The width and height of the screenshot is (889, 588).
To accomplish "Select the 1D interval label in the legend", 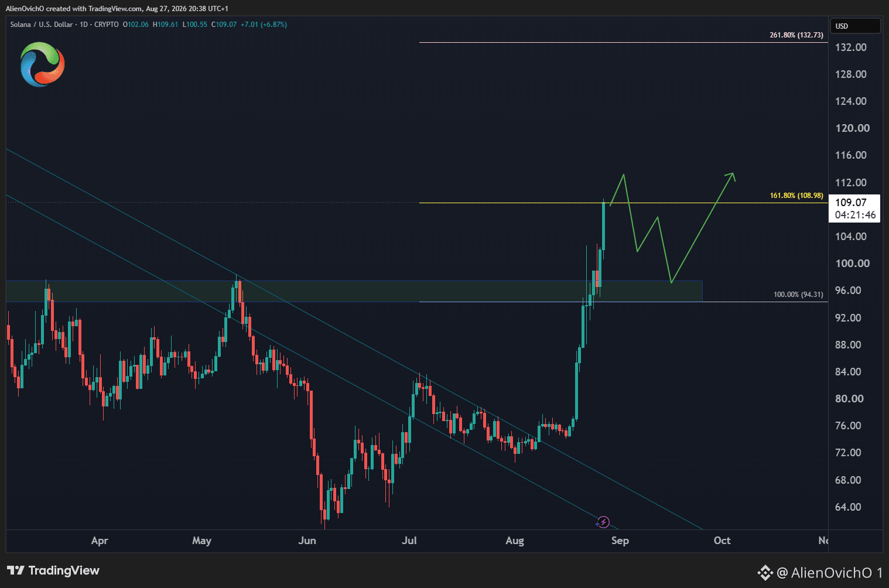I will (x=84, y=25).
